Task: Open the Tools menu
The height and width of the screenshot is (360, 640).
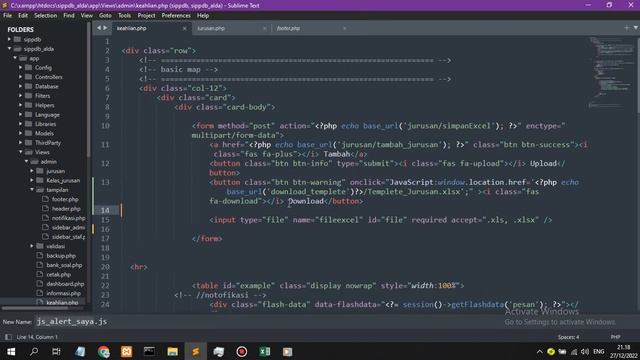Action: coord(124,16)
